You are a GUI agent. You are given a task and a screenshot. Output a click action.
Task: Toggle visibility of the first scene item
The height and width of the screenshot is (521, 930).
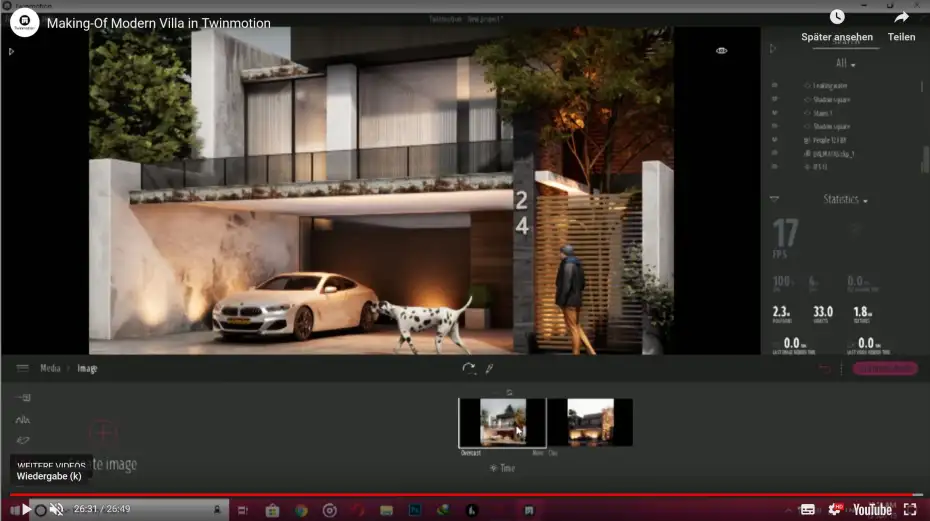pyautogui.click(x=775, y=85)
